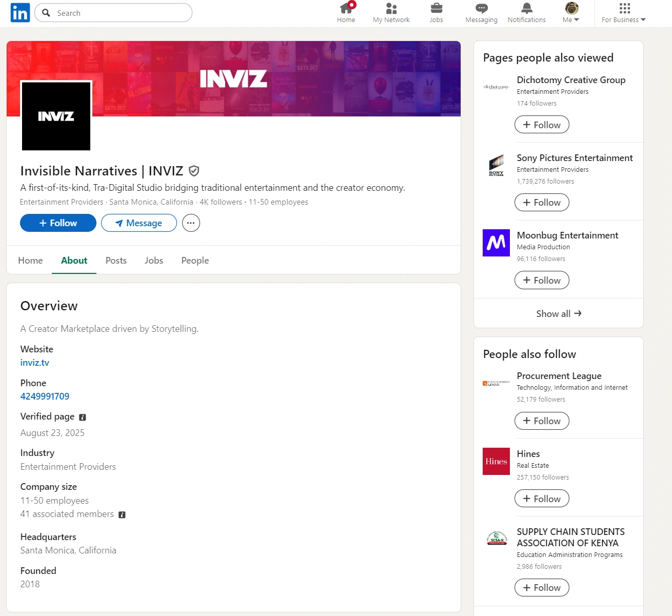Focus the Search input field
The width and height of the screenshot is (672, 616).
(x=113, y=13)
